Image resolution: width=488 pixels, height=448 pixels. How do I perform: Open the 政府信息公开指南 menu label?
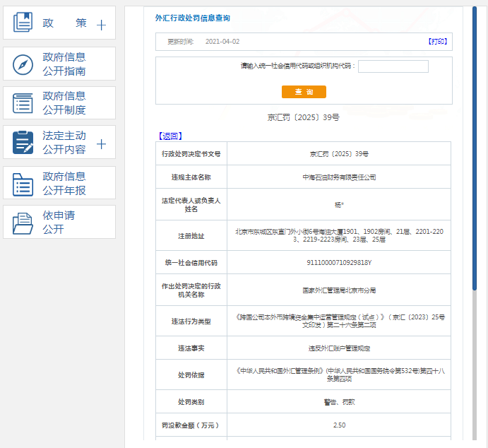(x=64, y=64)
